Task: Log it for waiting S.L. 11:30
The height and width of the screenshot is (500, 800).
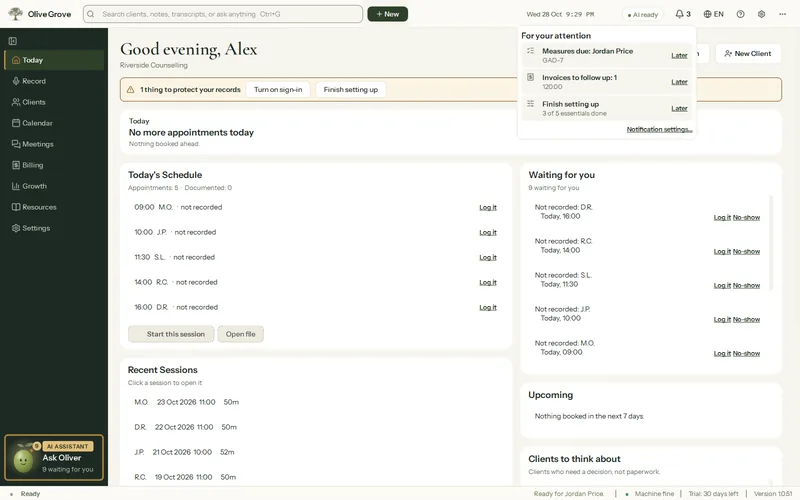Action: tap(722, 286)
